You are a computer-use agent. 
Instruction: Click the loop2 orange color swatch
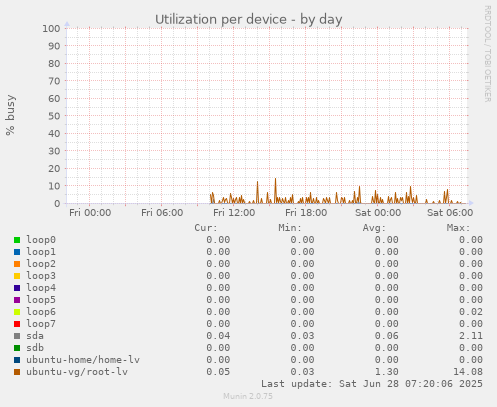pyautogui.click(x=17, y=264)
